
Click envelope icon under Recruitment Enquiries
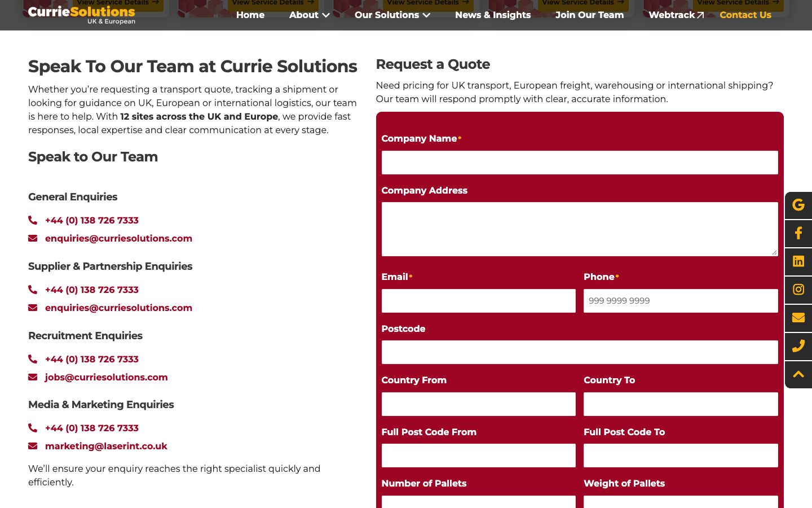33,377
